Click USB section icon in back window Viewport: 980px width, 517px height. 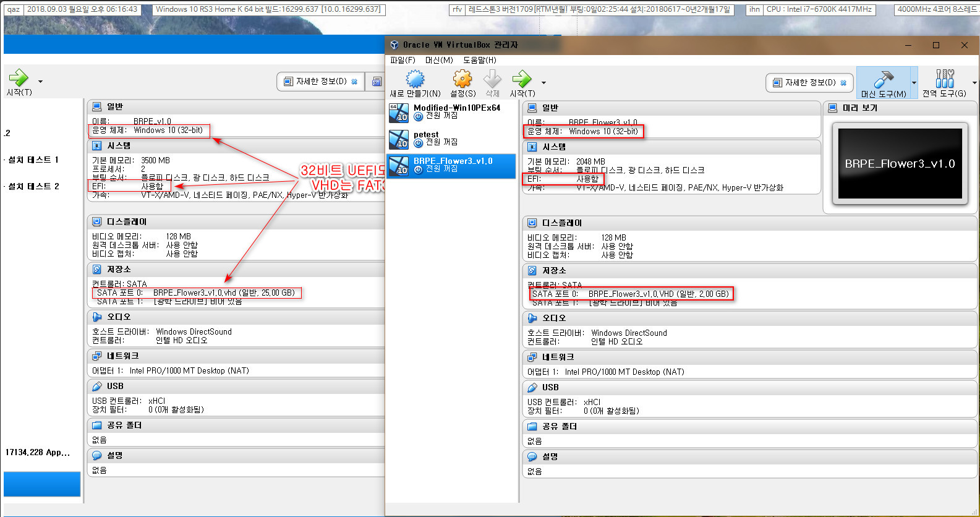coord(97,386)
